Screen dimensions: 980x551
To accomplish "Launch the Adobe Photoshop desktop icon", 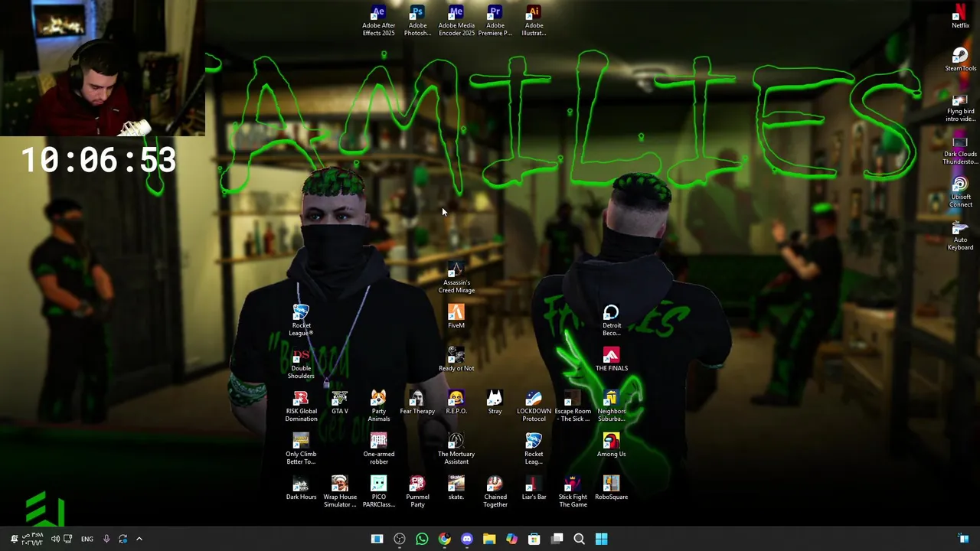I will 417,21.
